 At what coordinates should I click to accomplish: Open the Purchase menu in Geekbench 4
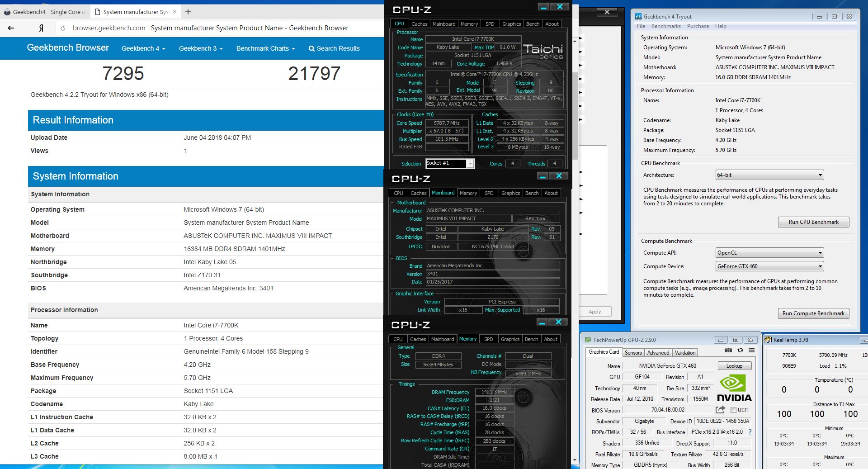698,26
